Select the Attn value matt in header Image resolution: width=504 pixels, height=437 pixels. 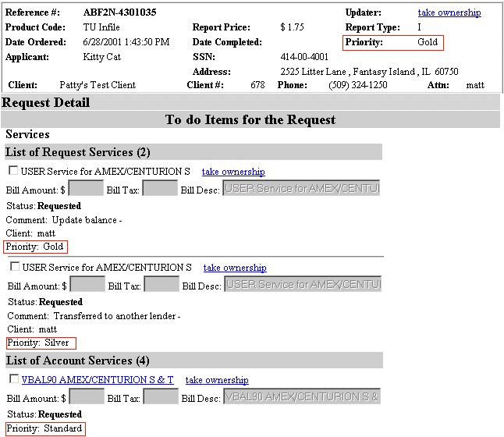(475, 85)
